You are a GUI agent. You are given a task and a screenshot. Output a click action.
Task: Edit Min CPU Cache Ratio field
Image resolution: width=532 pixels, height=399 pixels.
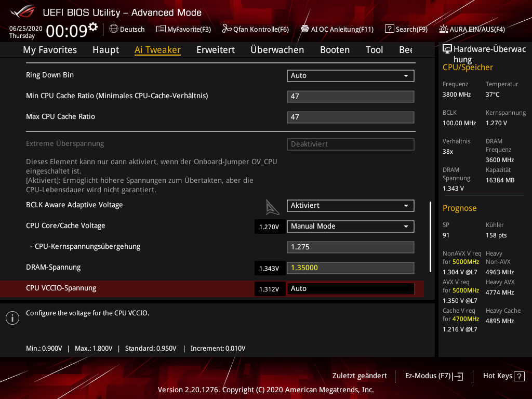[351, 96]
